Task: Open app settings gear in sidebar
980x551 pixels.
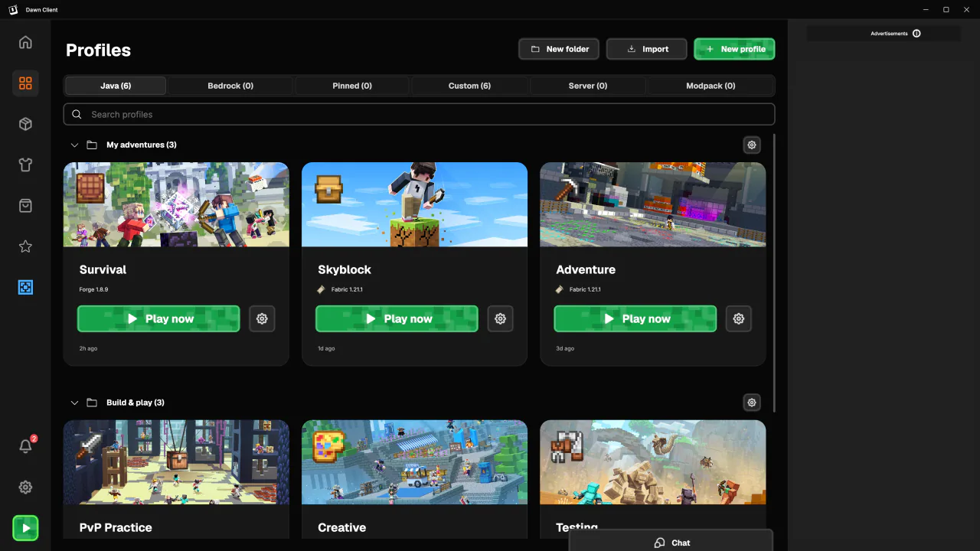Action: [x=25, y=487]
